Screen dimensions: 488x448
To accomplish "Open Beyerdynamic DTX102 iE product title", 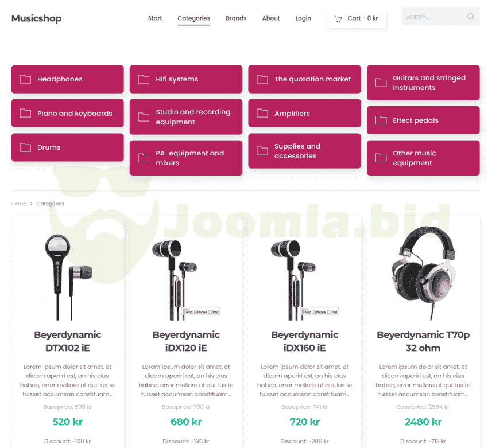I will pyautogui.click(x=68, y=341).
